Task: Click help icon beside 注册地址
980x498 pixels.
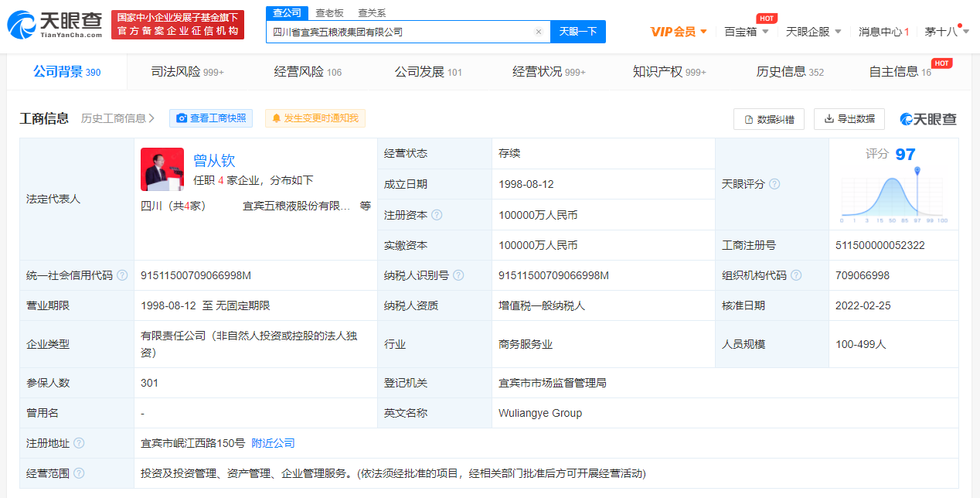Action: pos(79,443)
